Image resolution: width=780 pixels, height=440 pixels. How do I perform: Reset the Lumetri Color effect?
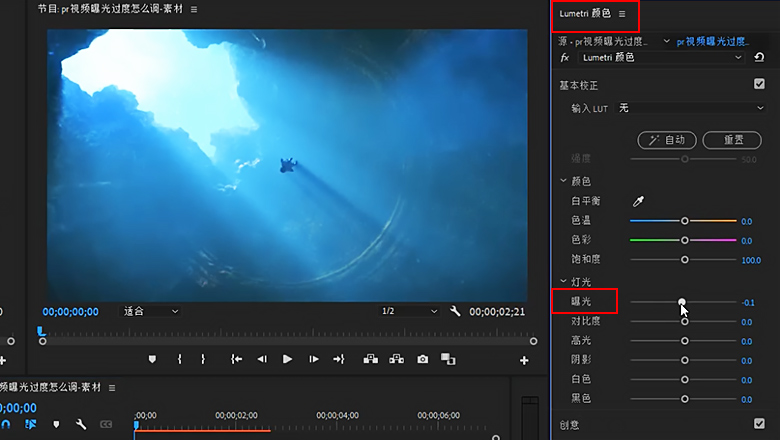tap(759, 58)
